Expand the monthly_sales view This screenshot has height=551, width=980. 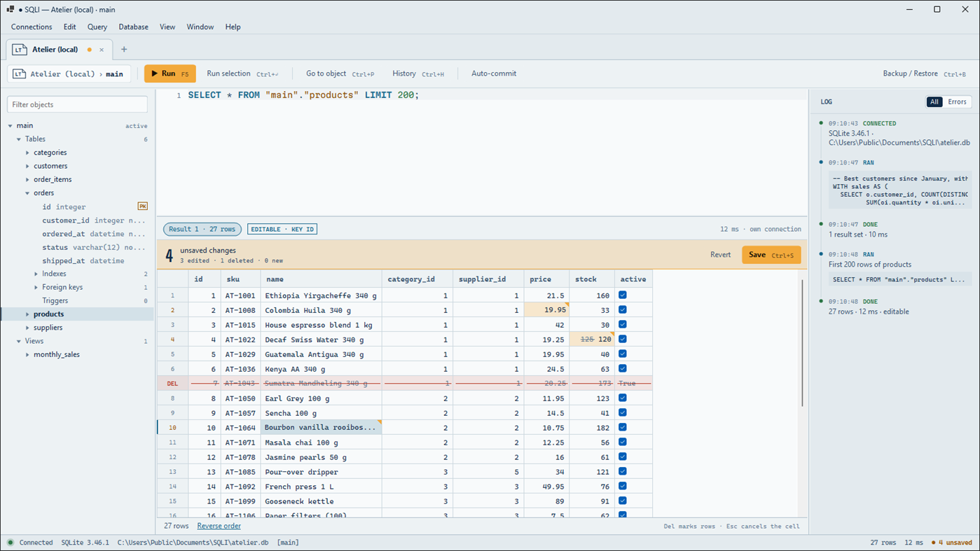pos(28,355)
